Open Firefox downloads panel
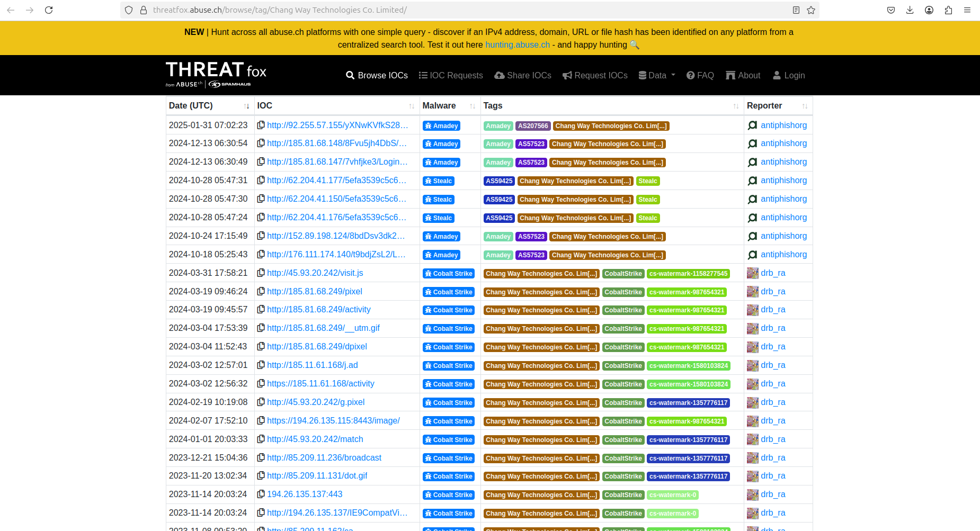Viewport: 980px width, 531px height. (x=910, y=10)
